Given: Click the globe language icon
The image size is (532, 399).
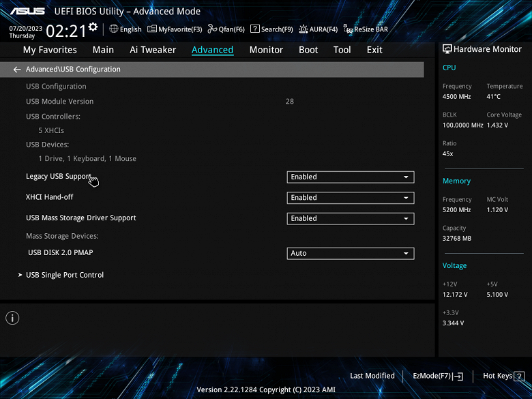Looking at the screenshot, I should pos(114,29).
